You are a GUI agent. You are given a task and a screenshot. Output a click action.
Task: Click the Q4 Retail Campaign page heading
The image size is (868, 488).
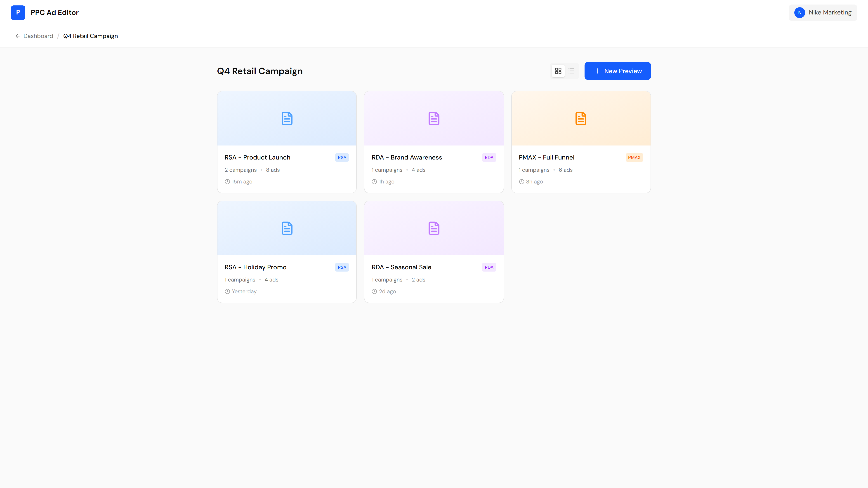[x=260, y=71]
